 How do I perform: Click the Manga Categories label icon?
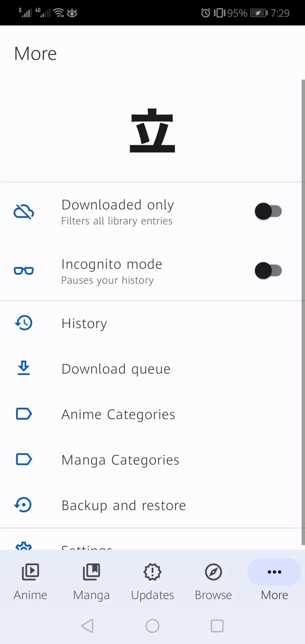[23, 460]
